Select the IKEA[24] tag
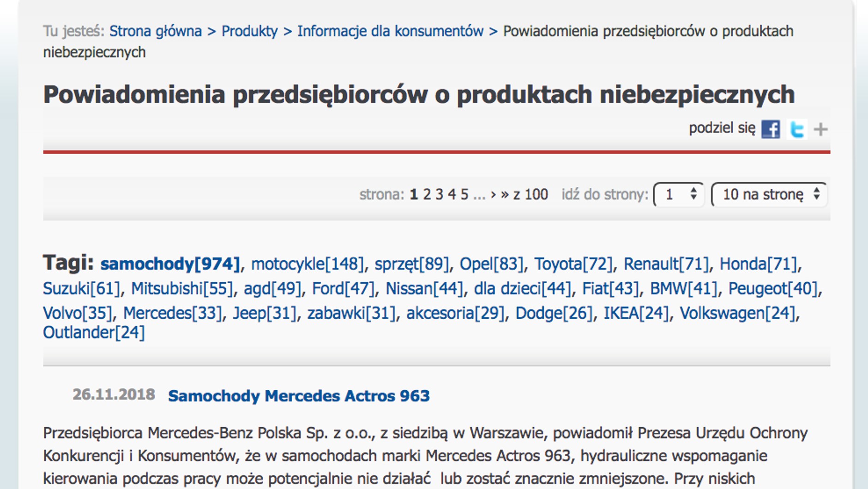The width and height of the screenshot is (868, 489). click(636, 313)
